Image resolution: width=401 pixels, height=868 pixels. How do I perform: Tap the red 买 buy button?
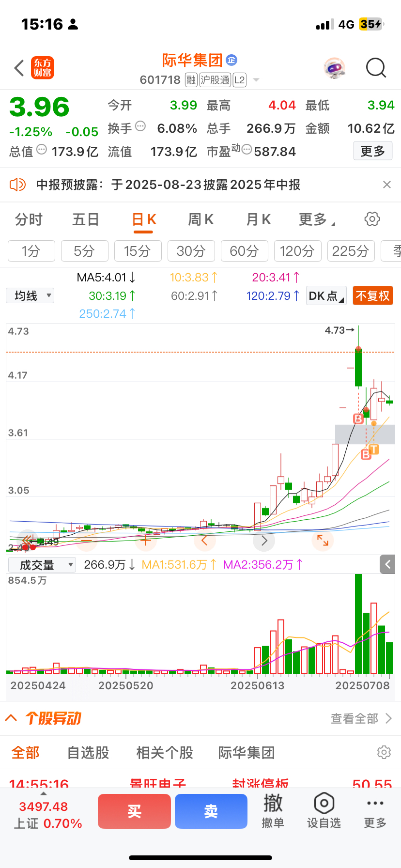[134, 811]
